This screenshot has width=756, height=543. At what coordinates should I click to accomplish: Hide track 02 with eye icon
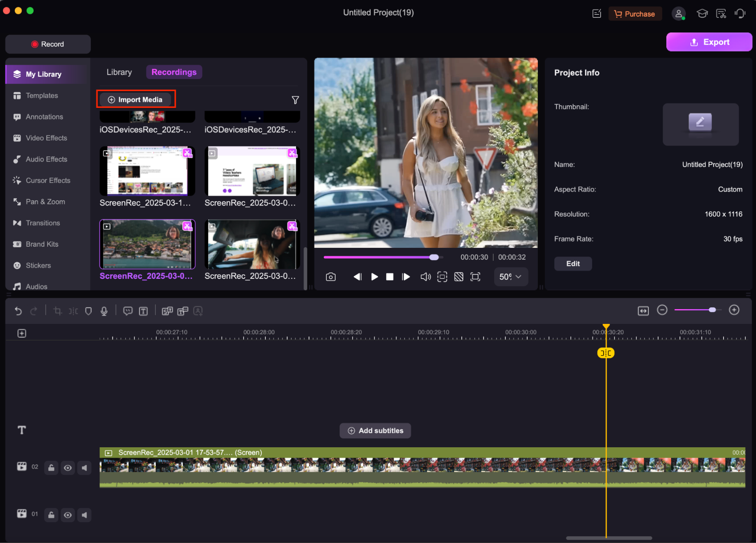68,468
